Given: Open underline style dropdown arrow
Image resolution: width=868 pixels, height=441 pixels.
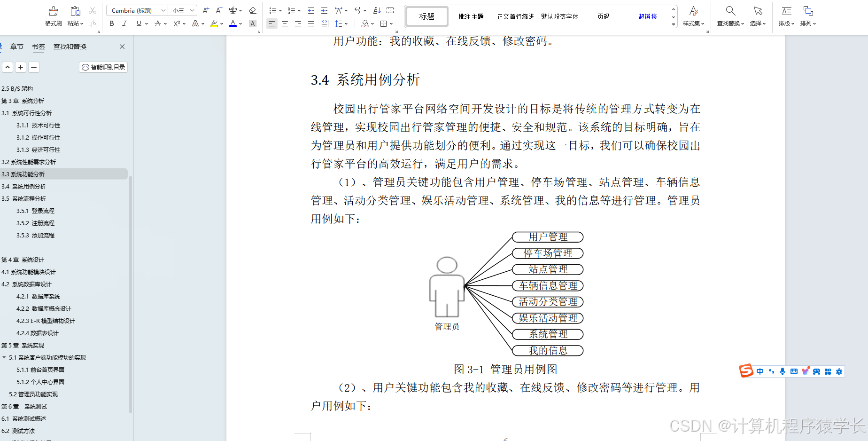Looking at the screenshot, I should pos(147,24).
